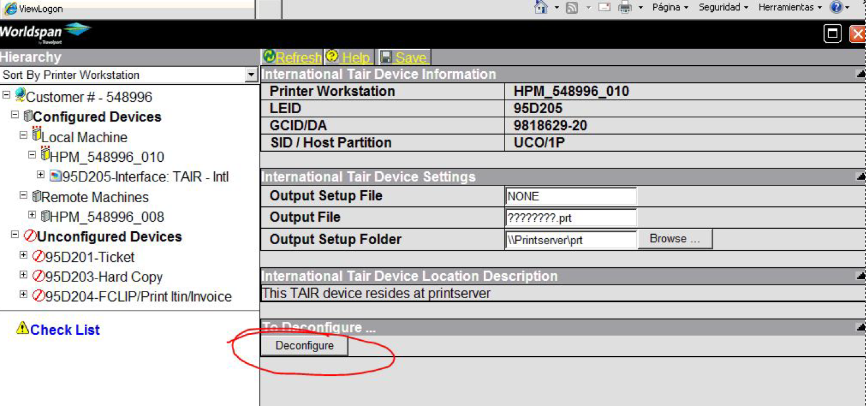Click the browser print icon

point(625,8)
